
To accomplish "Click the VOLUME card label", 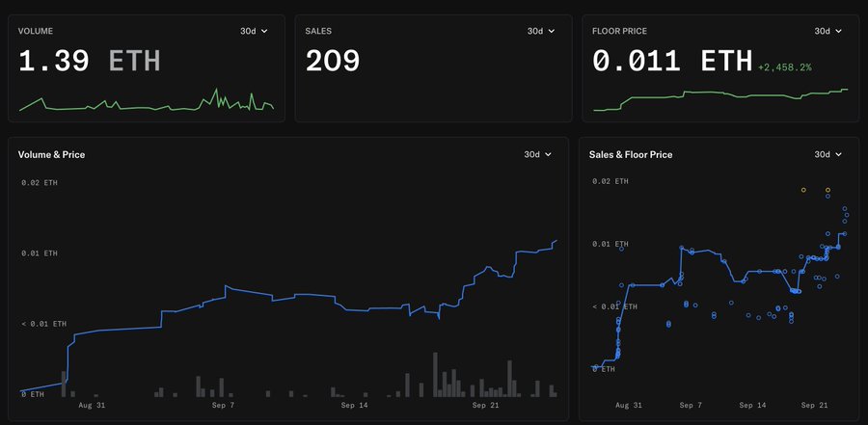I will [x=37, y=31].
